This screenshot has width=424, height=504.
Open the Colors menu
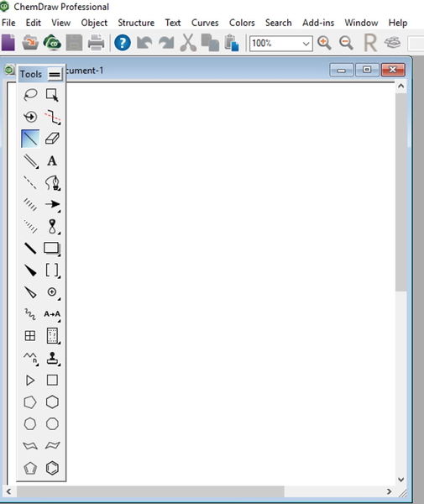242,23
